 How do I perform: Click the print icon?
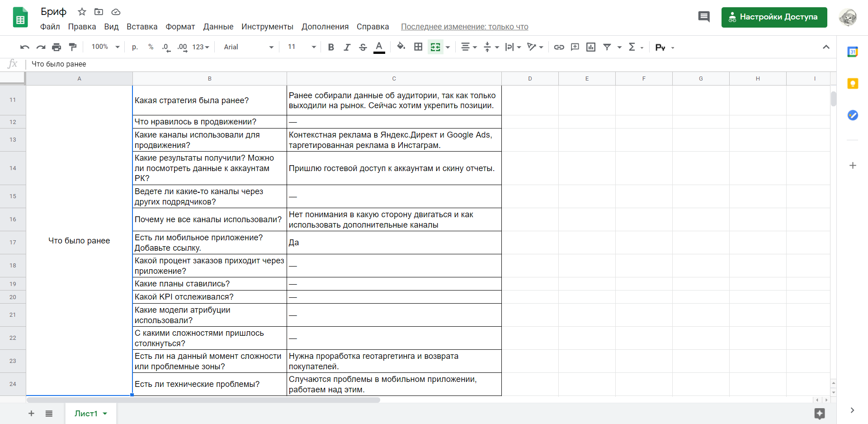tap(57, 47)
